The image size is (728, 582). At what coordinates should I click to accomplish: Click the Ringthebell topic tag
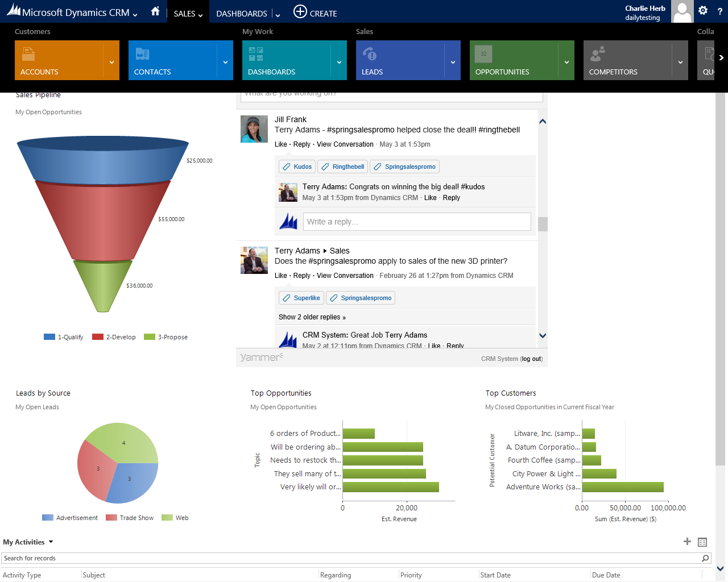[342, 167]
